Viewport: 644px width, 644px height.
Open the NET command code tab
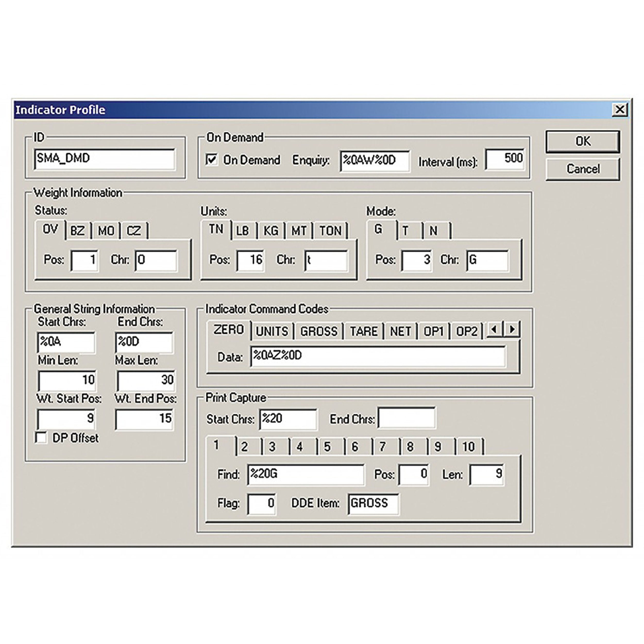point(400,331)
